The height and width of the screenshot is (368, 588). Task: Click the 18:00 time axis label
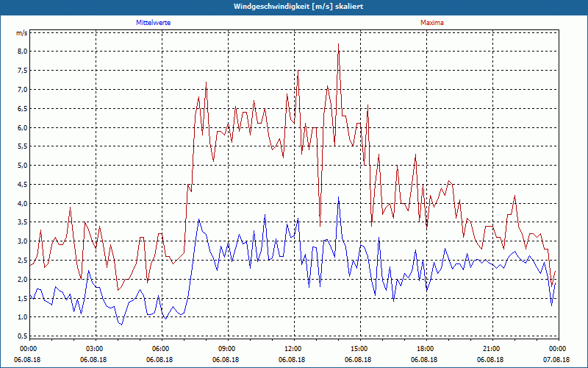point(426,349)
